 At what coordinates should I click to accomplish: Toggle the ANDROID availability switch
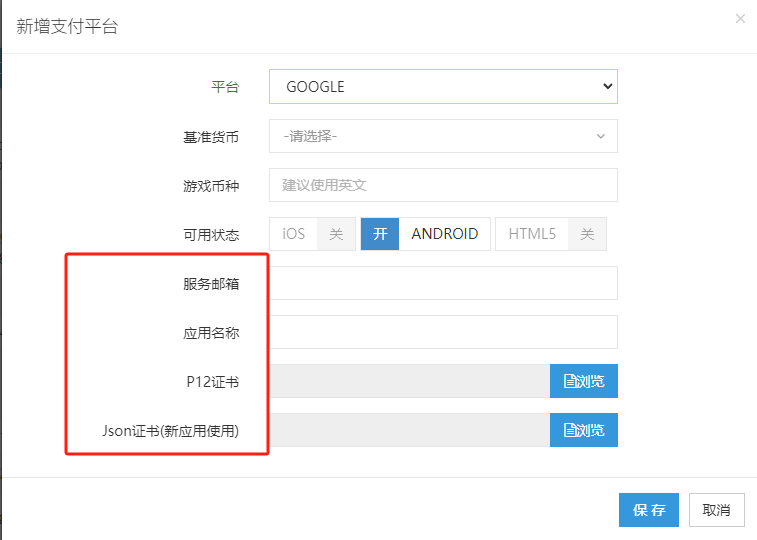(x=425, y=234)
